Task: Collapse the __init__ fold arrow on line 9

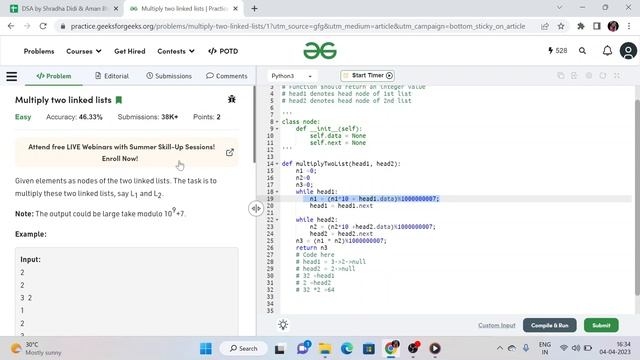Action: [x=277, y=129]
